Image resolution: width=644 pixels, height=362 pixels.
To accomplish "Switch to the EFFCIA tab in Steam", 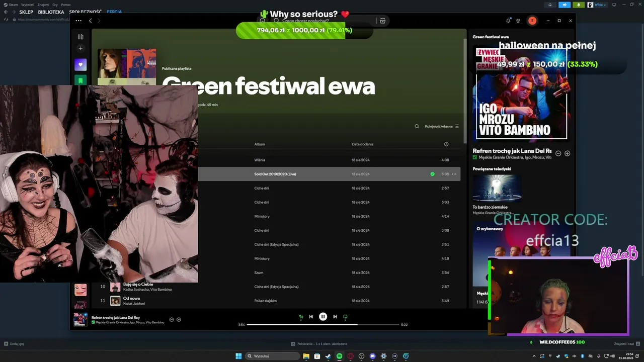I will coord(114,12).
